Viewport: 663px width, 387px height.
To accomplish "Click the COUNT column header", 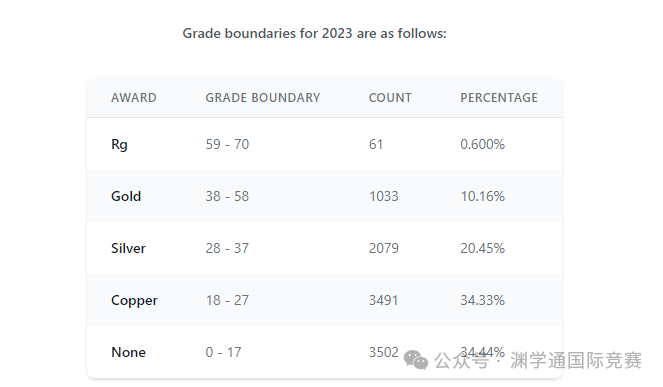I will point(390,98).
